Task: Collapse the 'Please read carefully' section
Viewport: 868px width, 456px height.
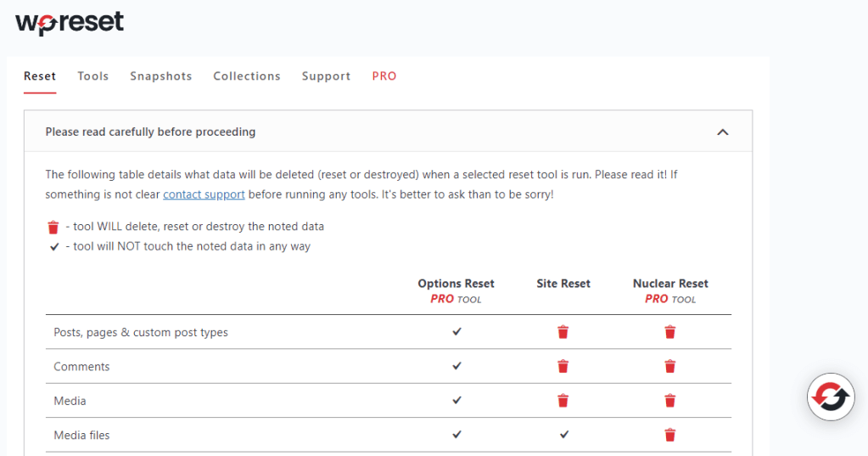Action: coord(722,132)
